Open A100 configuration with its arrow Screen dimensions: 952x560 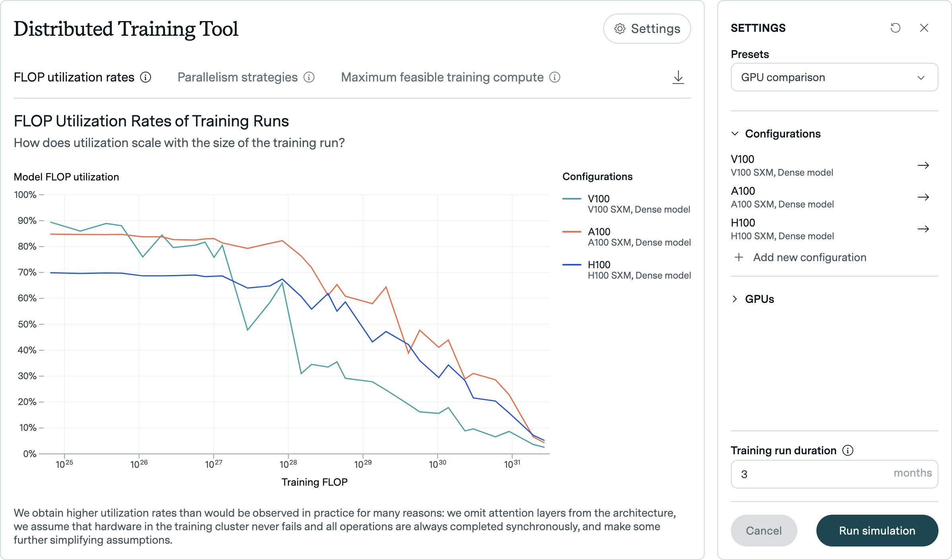(x=923, y=197)
